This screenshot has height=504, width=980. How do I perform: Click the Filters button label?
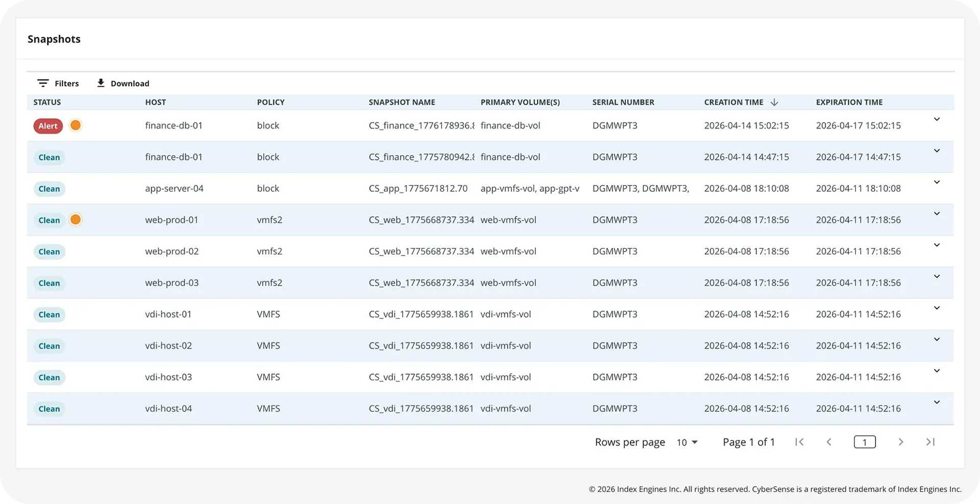(x=67, y=83)
